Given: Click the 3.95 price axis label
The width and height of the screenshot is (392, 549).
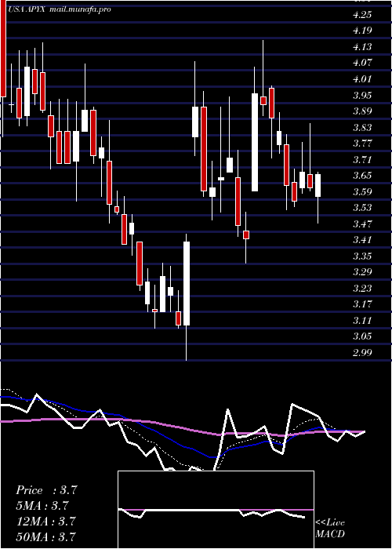Looking at the screenshot, I should pyautogui.click(x=362, y=95).
